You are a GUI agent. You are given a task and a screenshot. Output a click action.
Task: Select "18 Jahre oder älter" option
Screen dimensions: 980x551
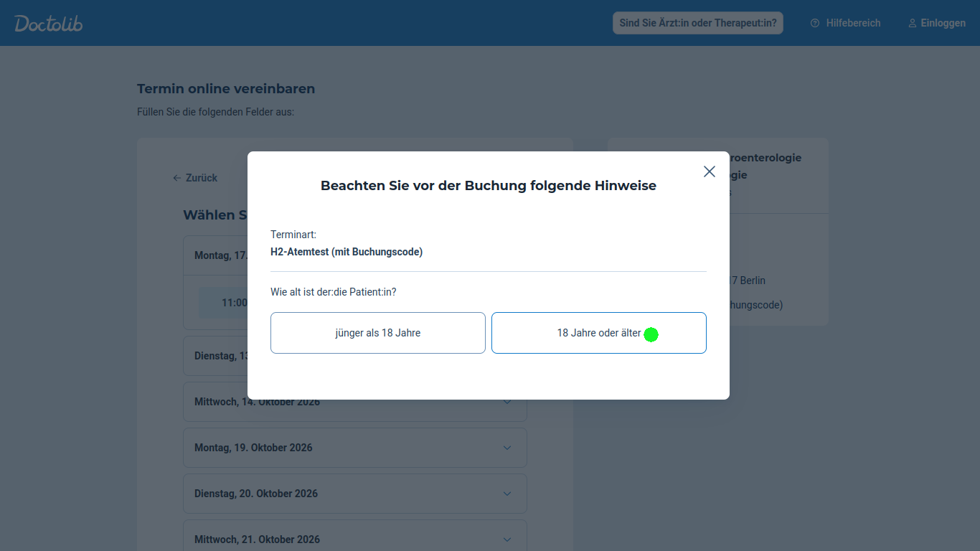599,333
